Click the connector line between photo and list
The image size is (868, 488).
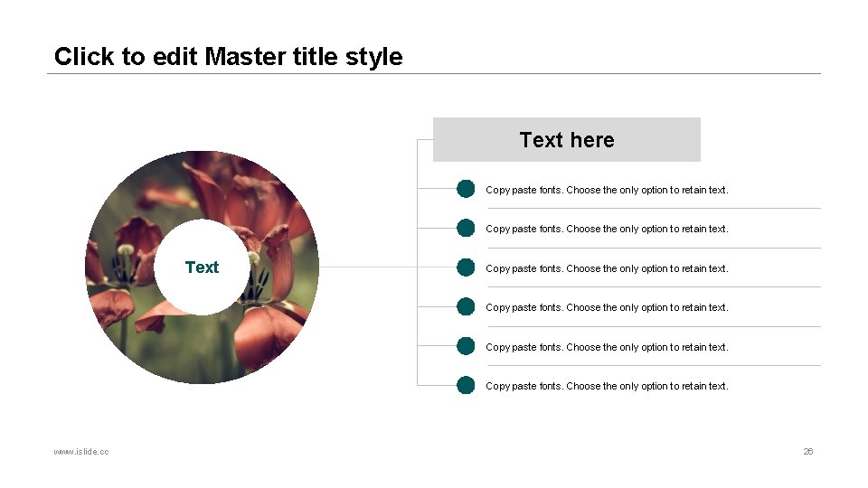[x=368, y=267]
